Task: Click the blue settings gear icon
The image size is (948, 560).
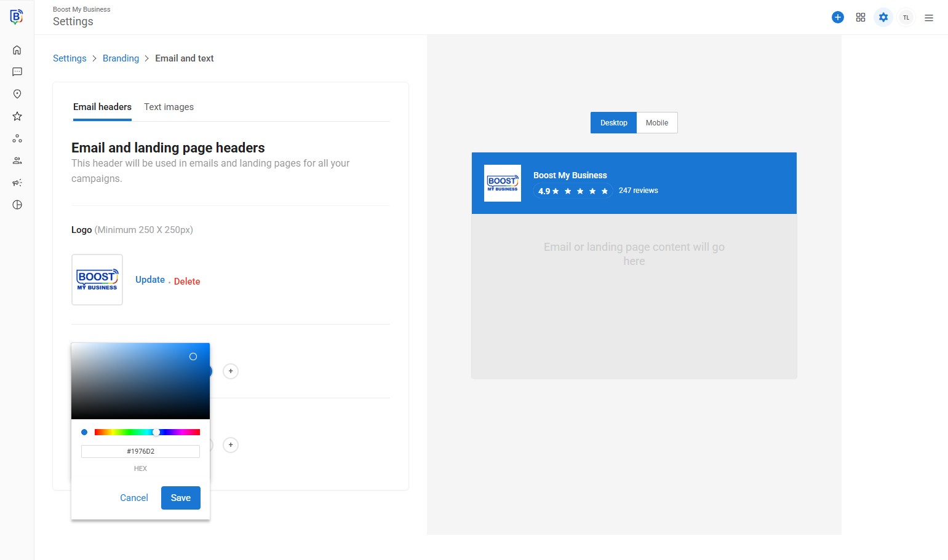Action: (883, 17)
